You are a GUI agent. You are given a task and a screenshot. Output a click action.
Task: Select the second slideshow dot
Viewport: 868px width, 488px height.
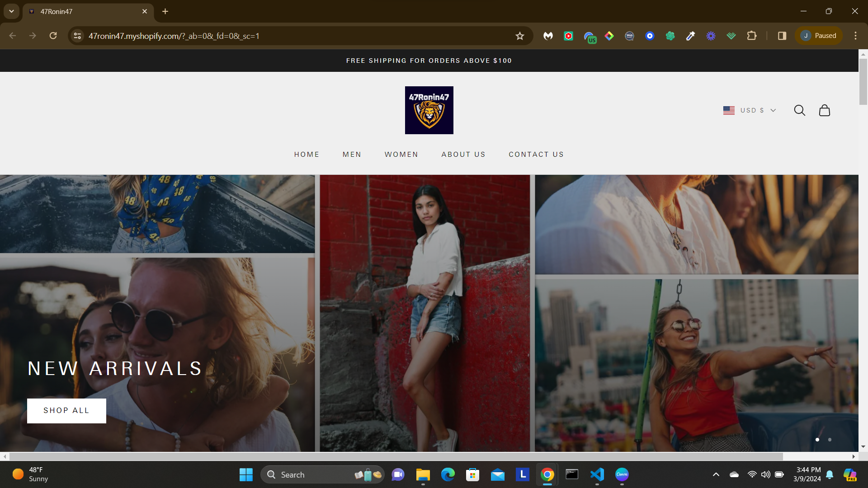pyautogui.click(x=830, y=440)
